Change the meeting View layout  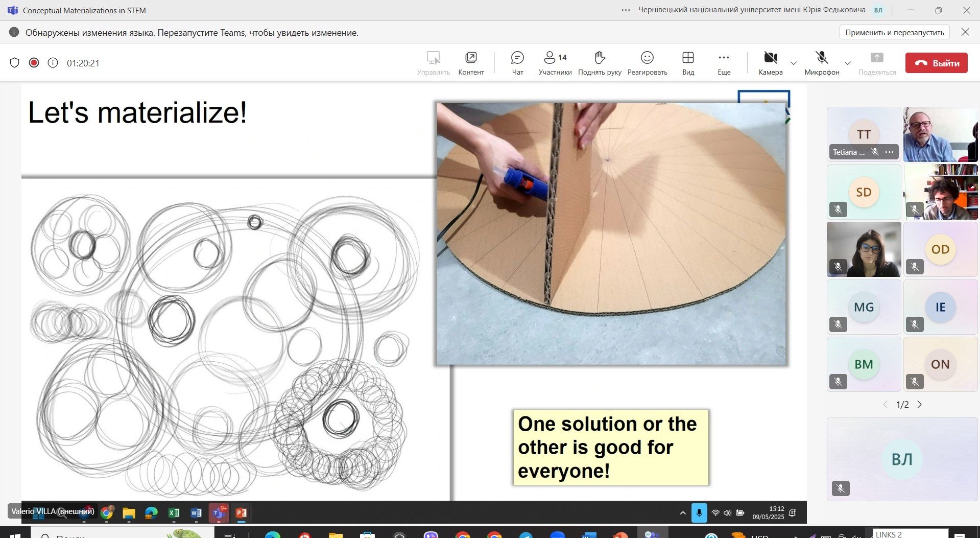688,63
